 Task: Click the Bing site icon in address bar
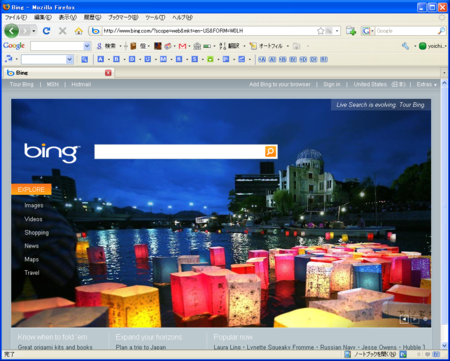[x=96, y=31]
